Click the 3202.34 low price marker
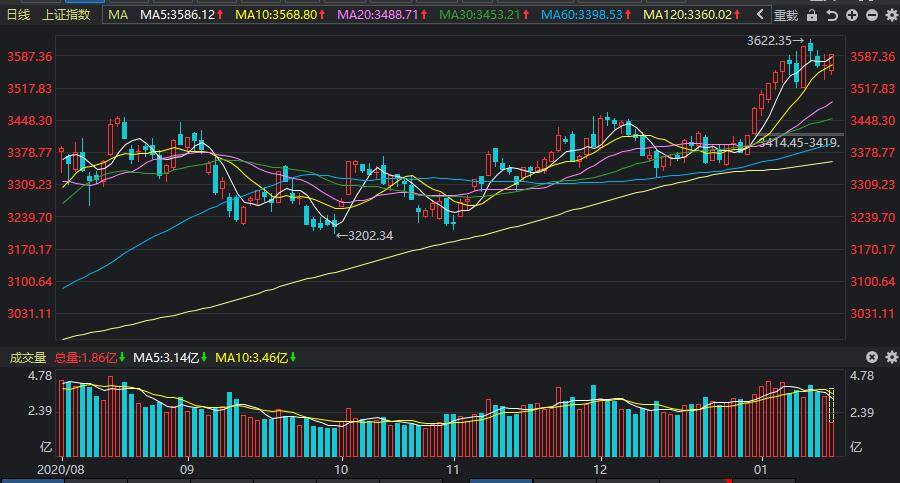 tap(364, 235)
